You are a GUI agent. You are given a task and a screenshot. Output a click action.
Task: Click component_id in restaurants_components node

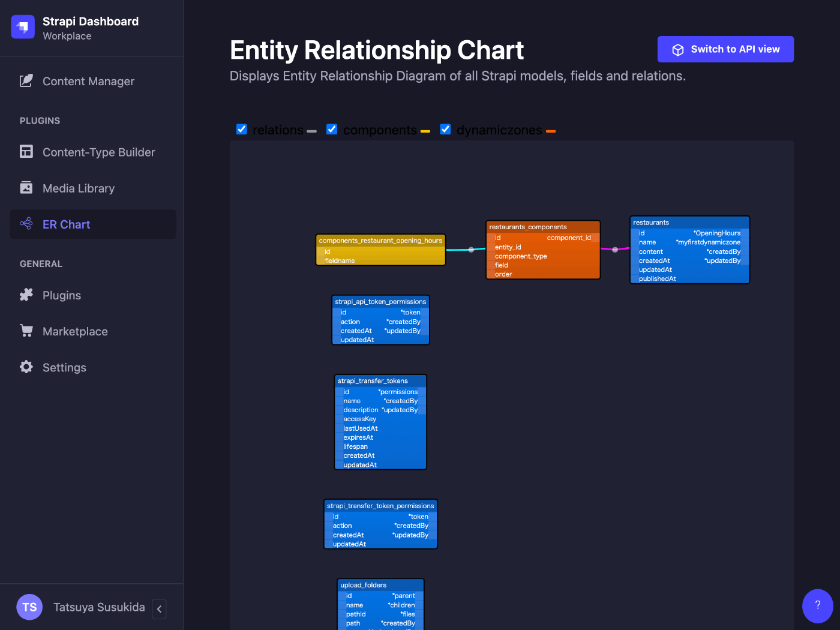coord(569,238)
